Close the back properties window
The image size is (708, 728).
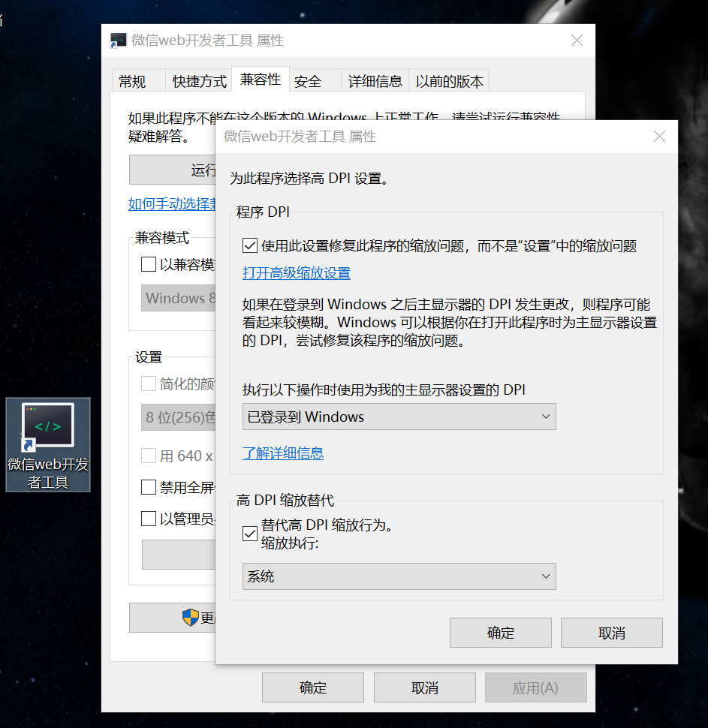(577, 41)
